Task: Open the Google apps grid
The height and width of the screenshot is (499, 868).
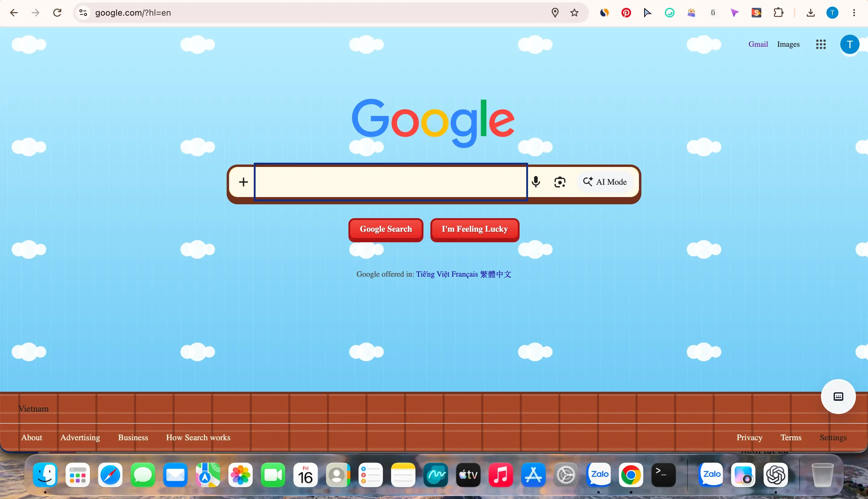Action: (821, 44)
